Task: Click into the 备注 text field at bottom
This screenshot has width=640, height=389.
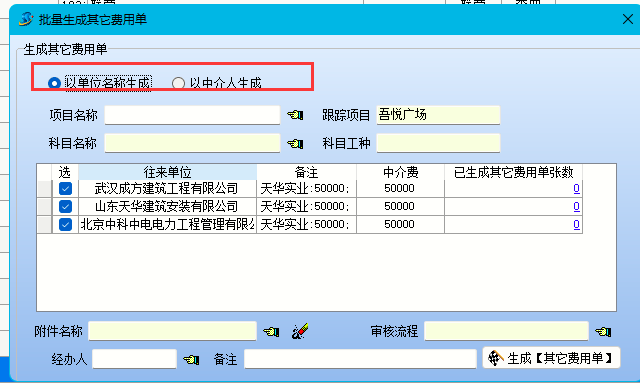Action: click(360, 359)
